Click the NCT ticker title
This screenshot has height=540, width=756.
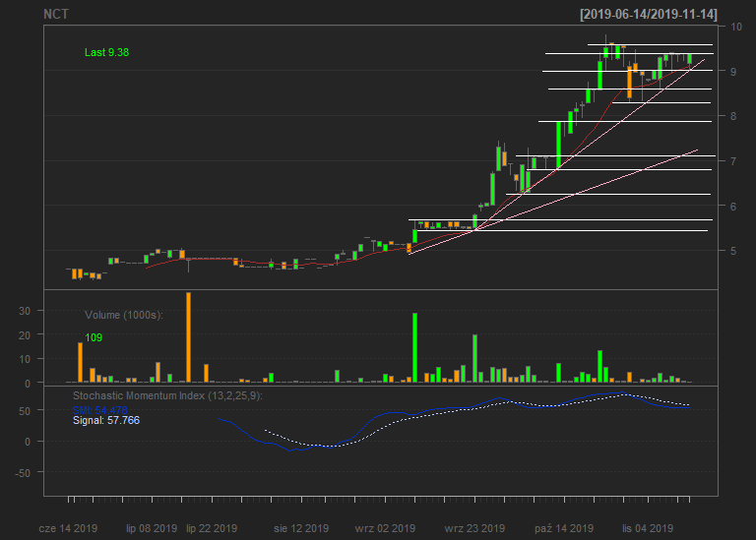tap(56, 15)
